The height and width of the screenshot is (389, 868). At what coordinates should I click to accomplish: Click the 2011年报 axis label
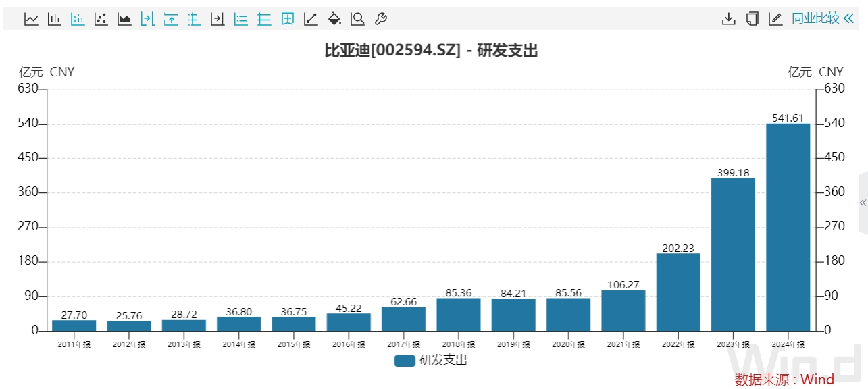click(x=74, y=344)
